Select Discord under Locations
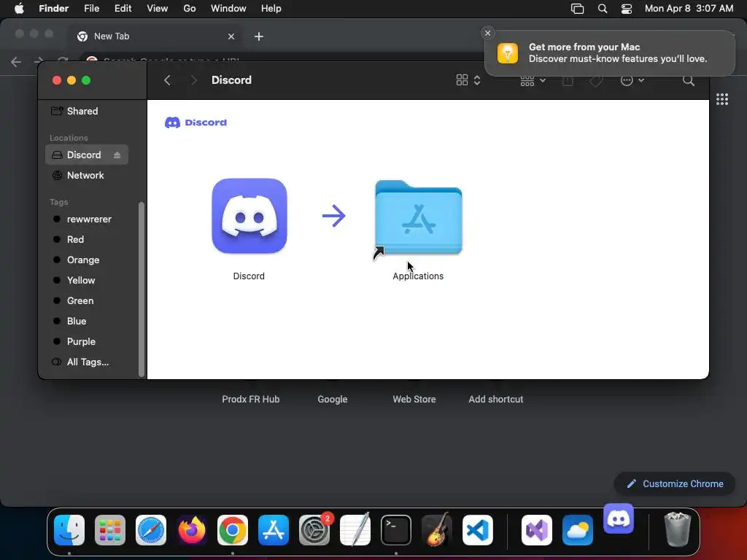This screenshot has width=747, height=560. pos(87,155)
